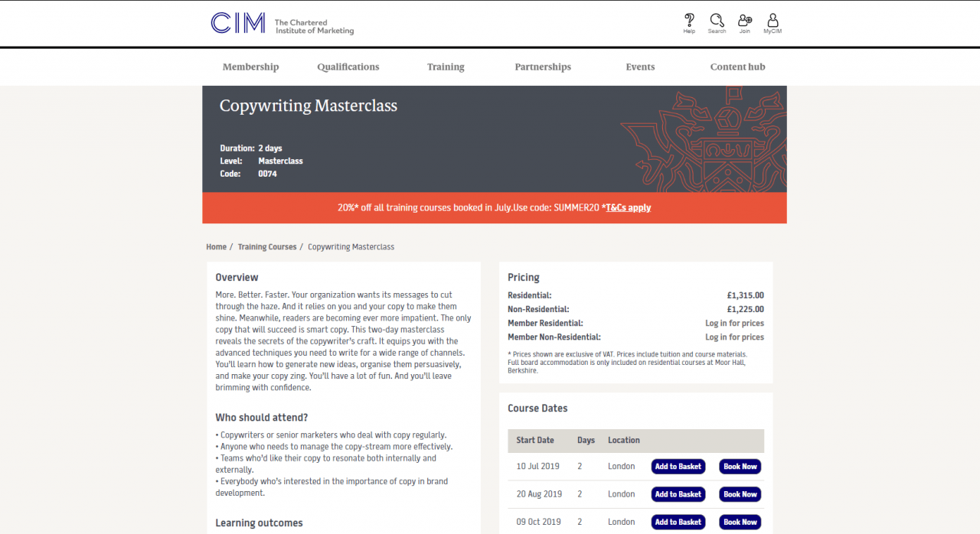The height and width of the screenshot is (534, 980).
Task: Book Now for the 20 Aug 2019 course
Action: 740,493
